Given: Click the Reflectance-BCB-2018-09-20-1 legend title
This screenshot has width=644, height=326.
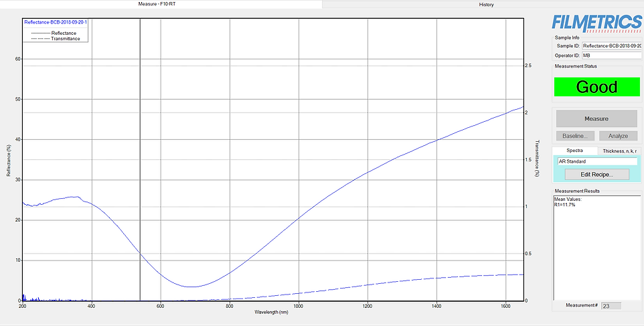Looking at the screenshot, I should pyautogui.click(x=56, y=22).
